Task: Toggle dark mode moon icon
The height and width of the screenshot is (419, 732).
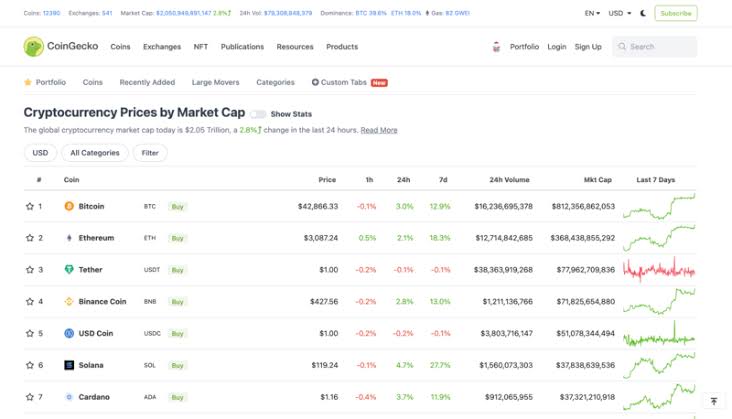Action: (x=643, y=13)
